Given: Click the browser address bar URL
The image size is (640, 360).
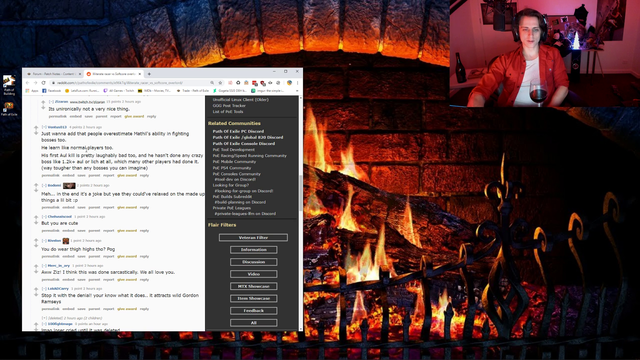Looking at the screenshot, I should click(119, 83).
